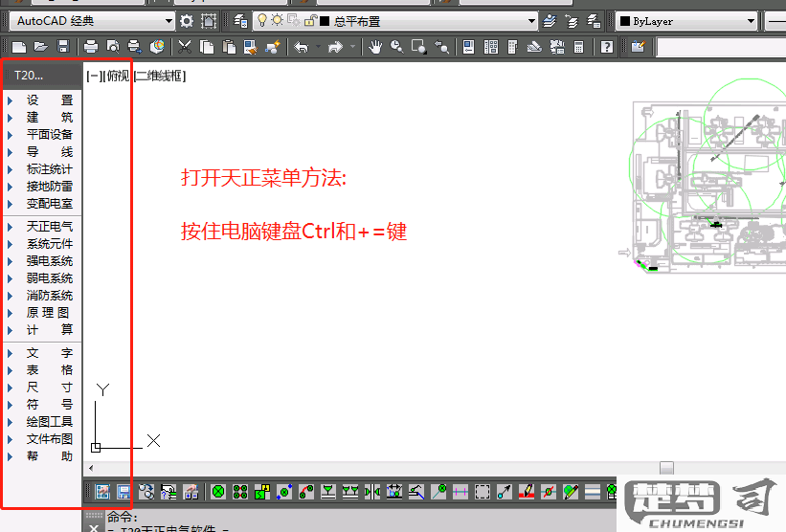Open the 天正电气 menu entry
786x532 pixels.
pyautogui.click(x=50, y=227)
